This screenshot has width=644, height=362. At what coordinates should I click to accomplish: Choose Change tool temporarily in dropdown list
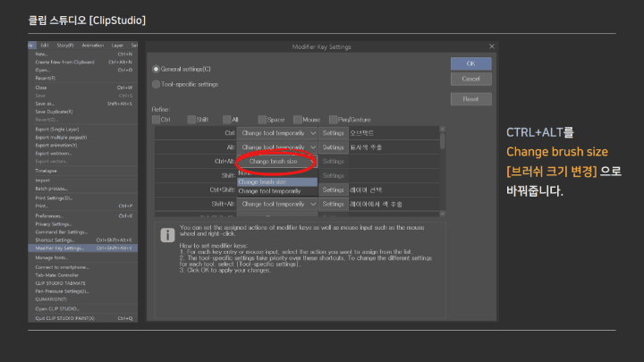277,191
